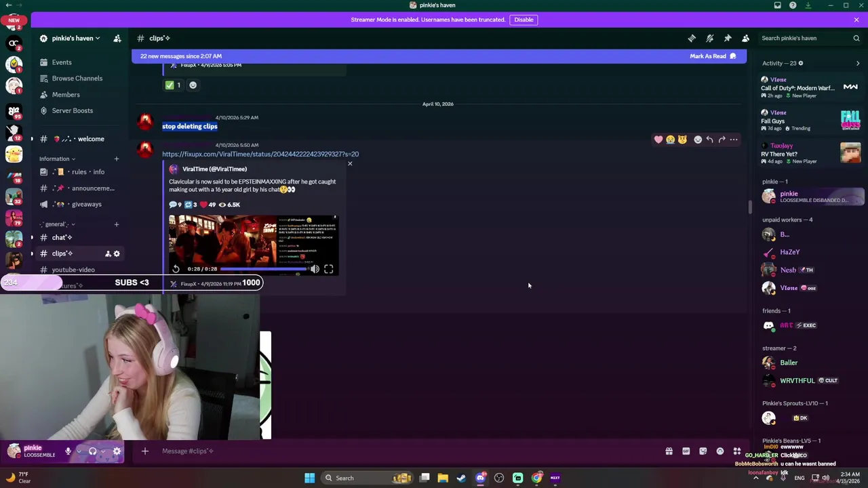
Task: Toggle fullscreen on embedded video
Action: tap(328, 269)
